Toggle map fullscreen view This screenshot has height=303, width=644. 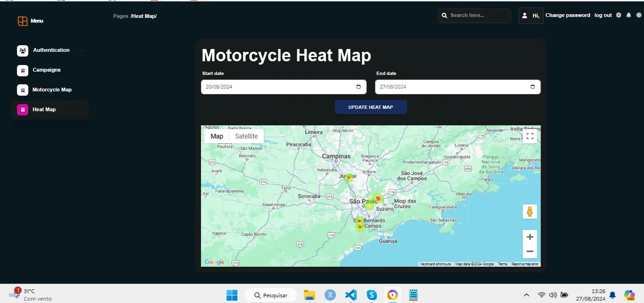(x=530, y=136)
